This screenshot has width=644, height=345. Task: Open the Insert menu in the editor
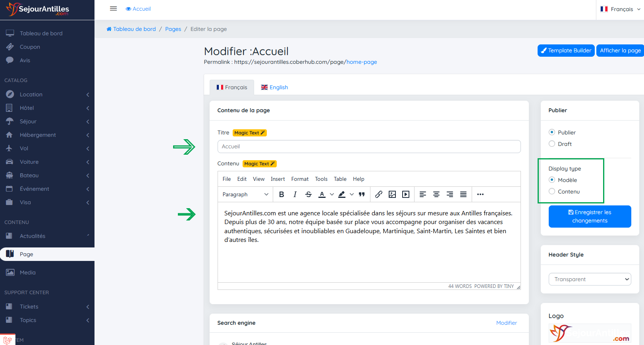(278, 179)
